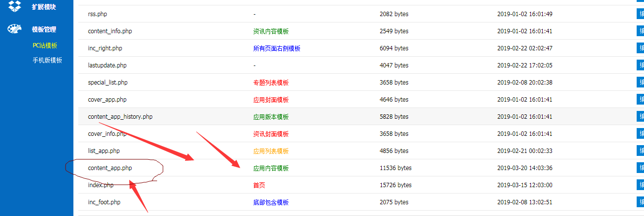Click the red 首页 description label
The width and height of the screenshot is (644, 216).
(x=259, y=185)
